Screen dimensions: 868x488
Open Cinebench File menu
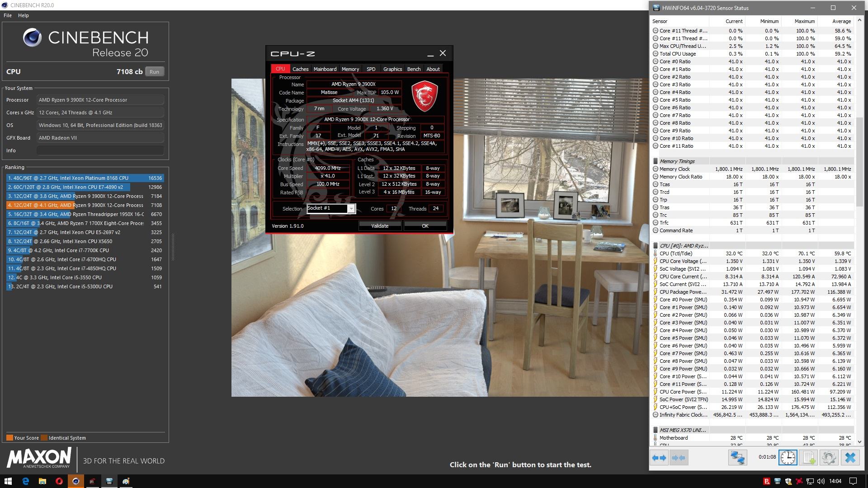[7, 15]
